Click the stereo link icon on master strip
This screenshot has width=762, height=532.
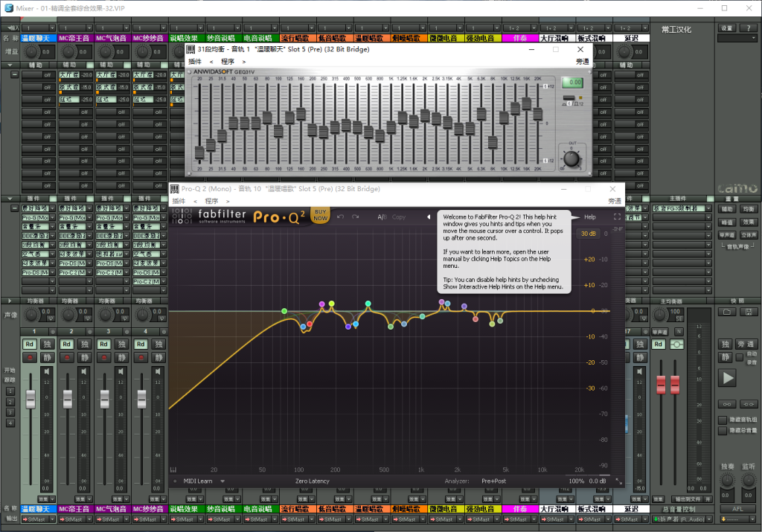point(676,344)
